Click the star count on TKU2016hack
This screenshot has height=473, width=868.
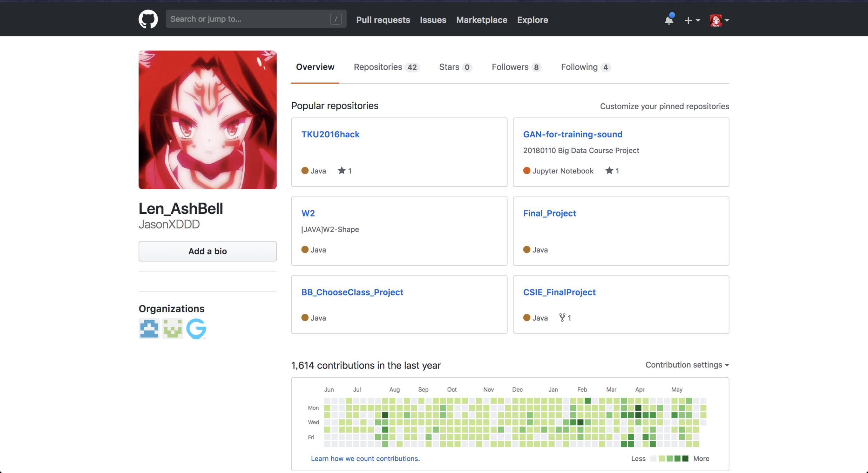[x=345, y=171]
